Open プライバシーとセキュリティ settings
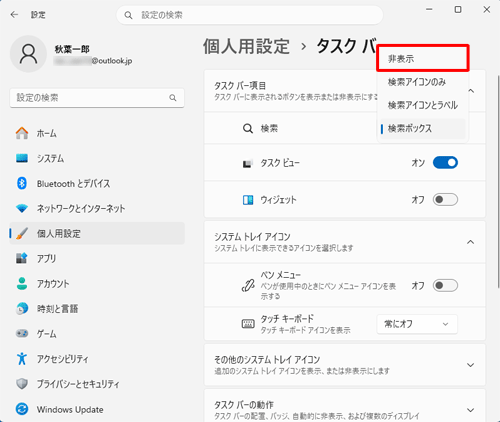Screen dimensions: 500x422 [x=97, y=384]
